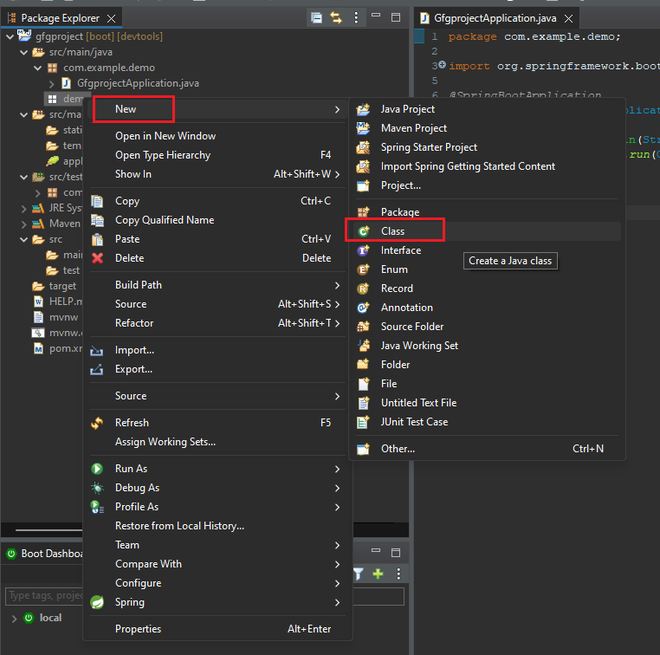
Task: Click the Debug As bug icon
Action: pos(97,488)
